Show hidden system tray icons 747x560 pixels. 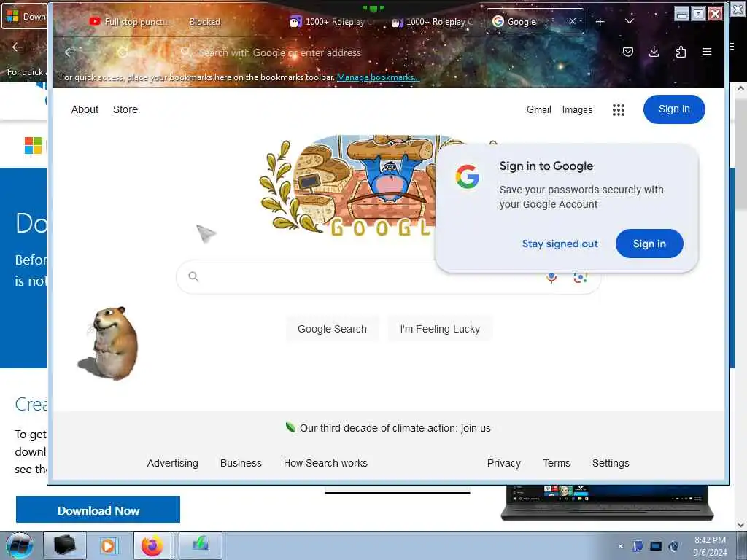coord(620,546)
